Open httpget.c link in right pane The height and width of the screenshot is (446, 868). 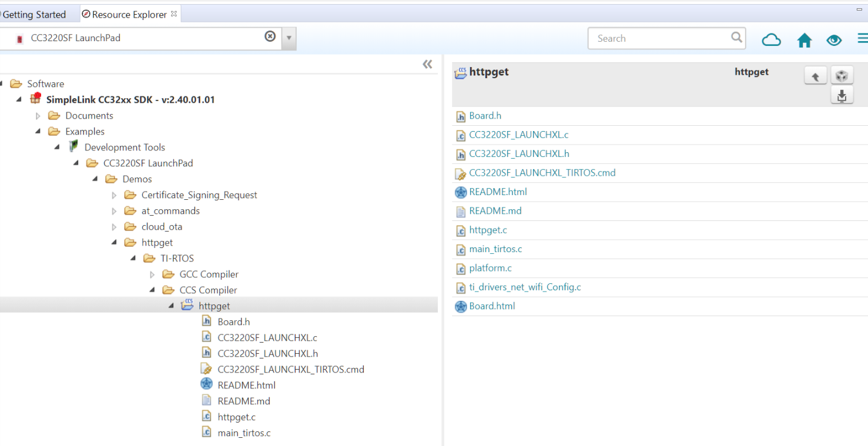tap(488, 230)
